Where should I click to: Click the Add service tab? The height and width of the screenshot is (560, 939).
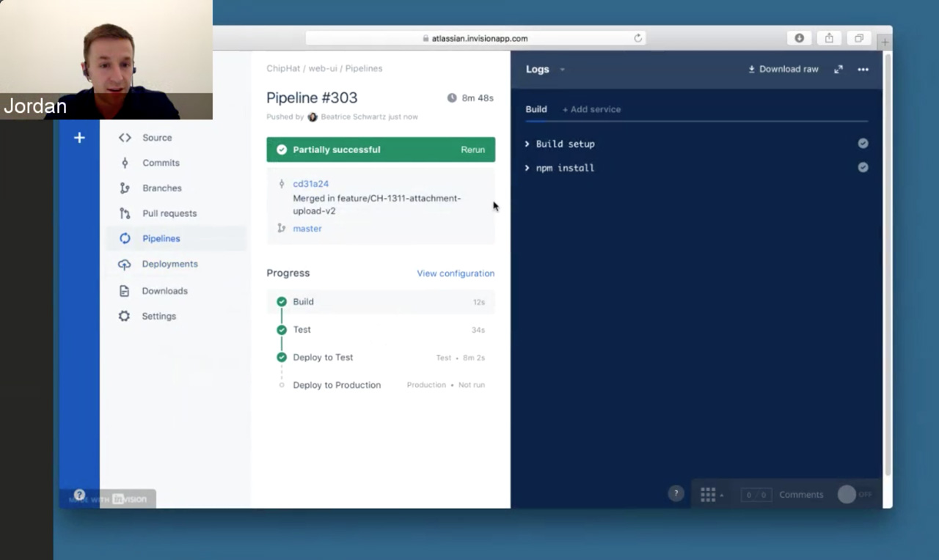tap(591, 109)
